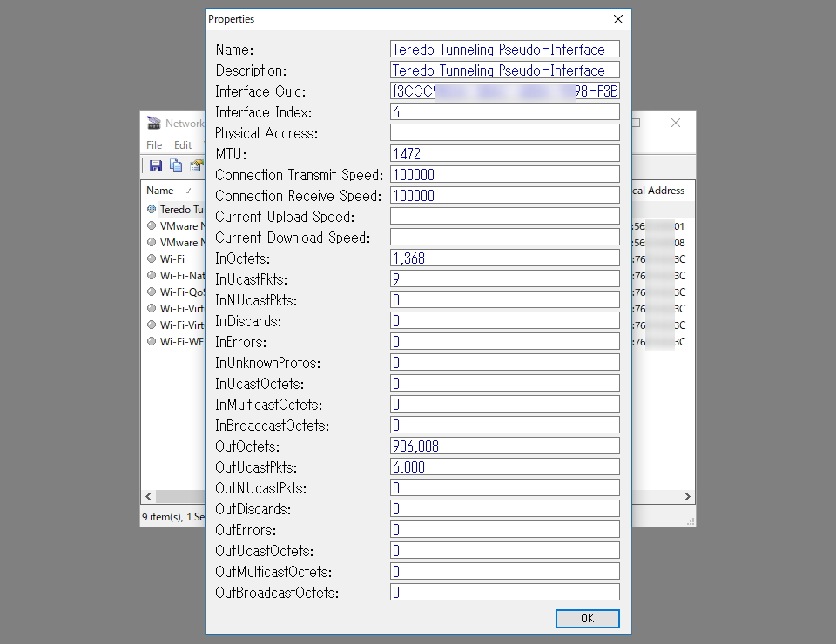Click the "9 item(s)" status bar text

(x=162, y=517)
